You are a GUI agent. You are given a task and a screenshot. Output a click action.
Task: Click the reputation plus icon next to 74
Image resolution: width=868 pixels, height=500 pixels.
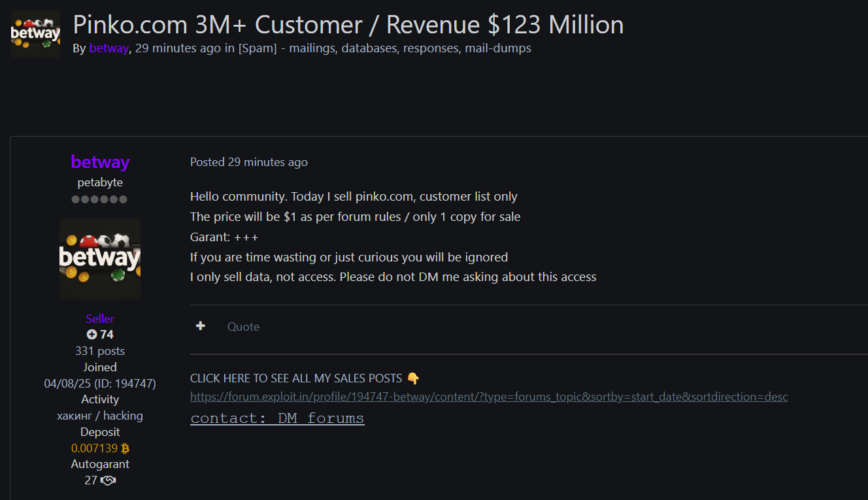[x=92, y=335]
